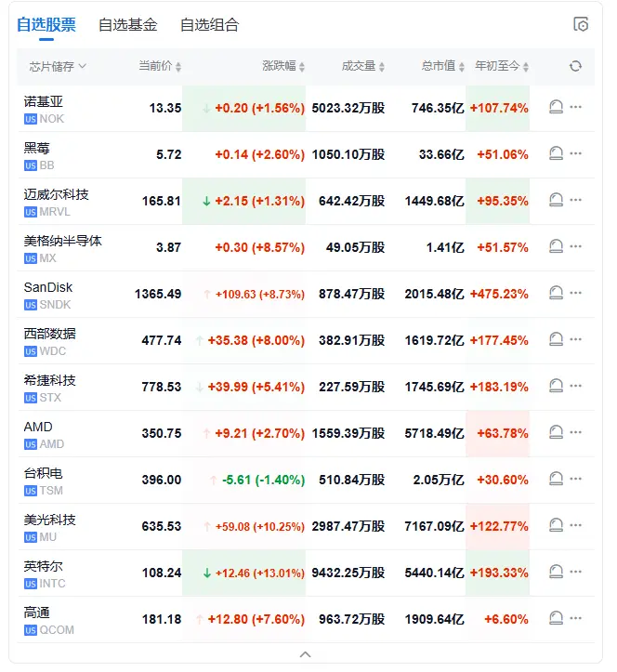Image resolution: width=617 pixels, height=672 pixels.
Task: Open more options for 西部数据 row
Action: click(575, 339)
